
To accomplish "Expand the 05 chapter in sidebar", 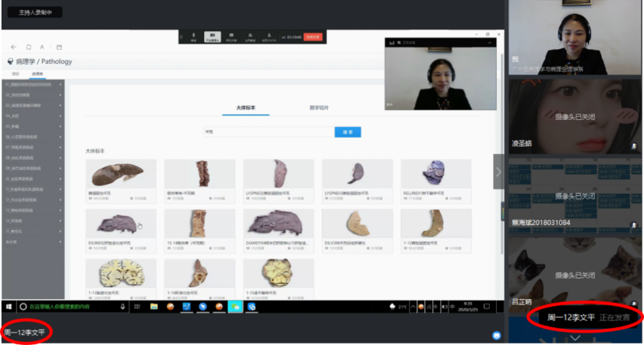I will point(33,126).
